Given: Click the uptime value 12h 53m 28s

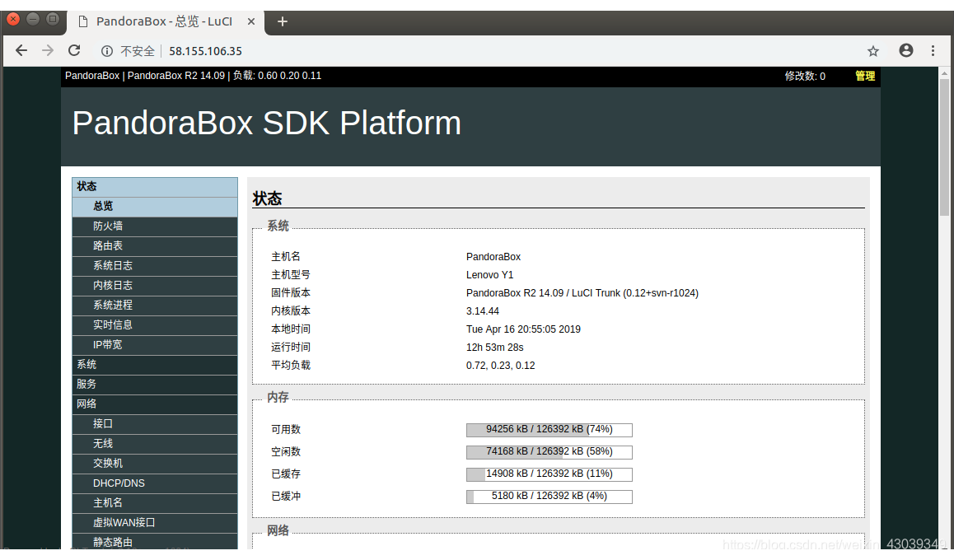Looking at the screenshot, I should [494, 348].
